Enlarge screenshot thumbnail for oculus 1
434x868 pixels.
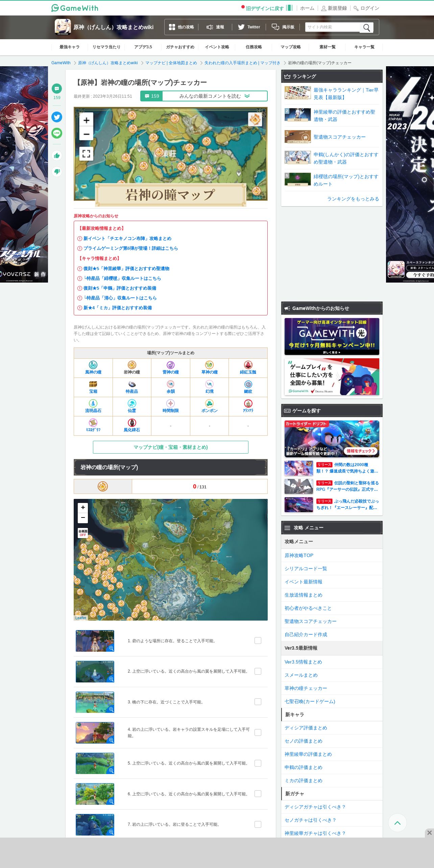point(95,641)
